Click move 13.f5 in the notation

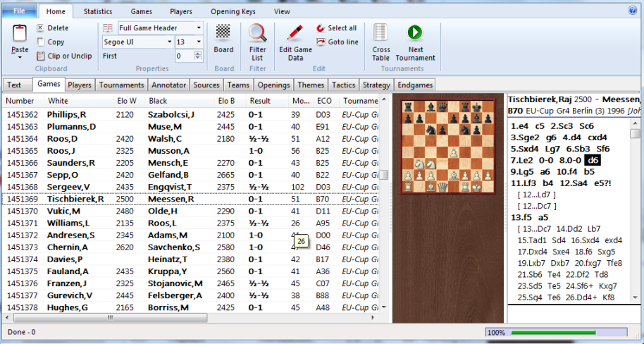coord(521,217)
